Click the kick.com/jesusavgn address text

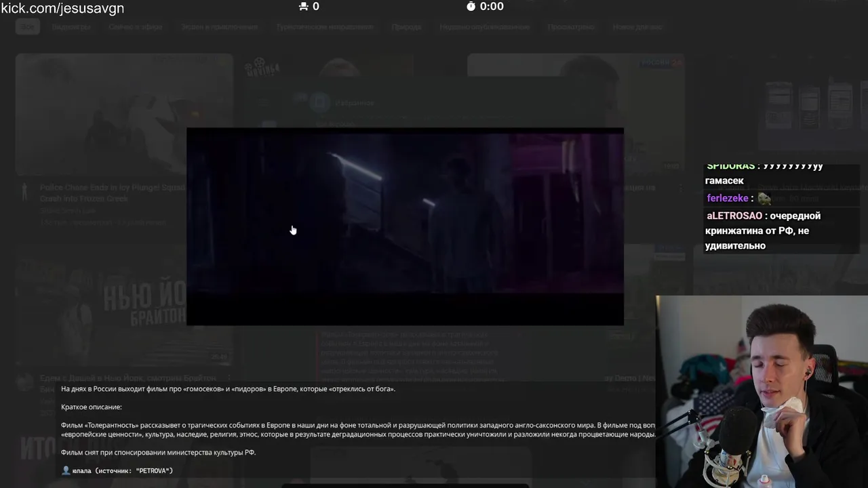coord(62,8)
